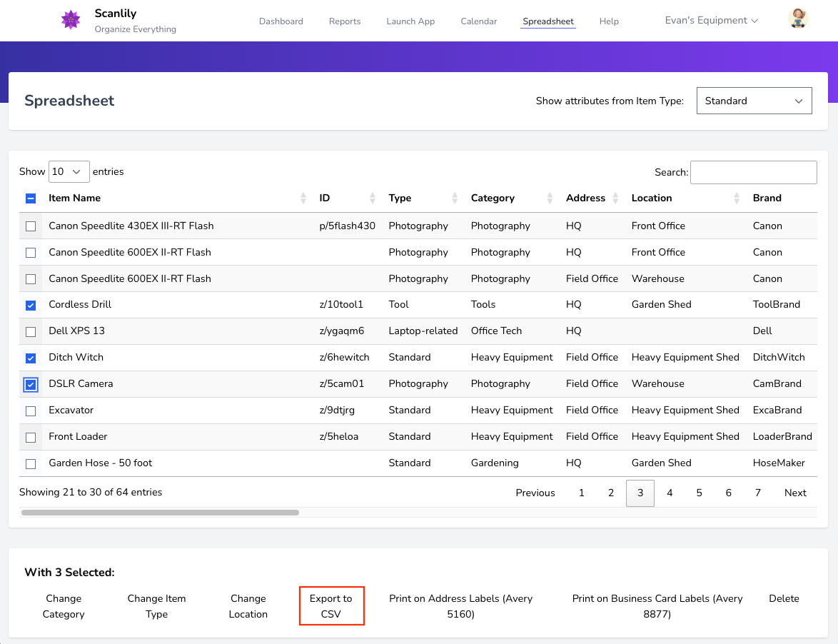This screenshot has height=644, width=838.
Task: Select the Excavator row checkbox
Action: [x=31, y=411]
